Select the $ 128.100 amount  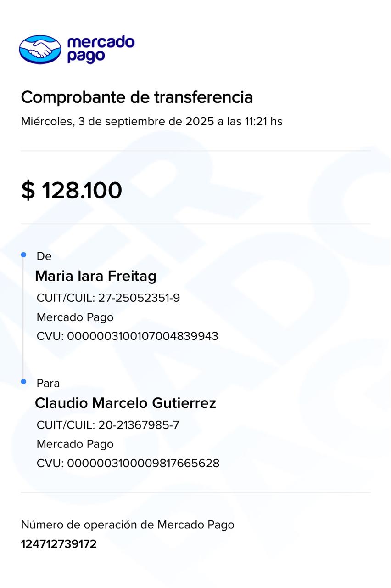coord(72,190)
